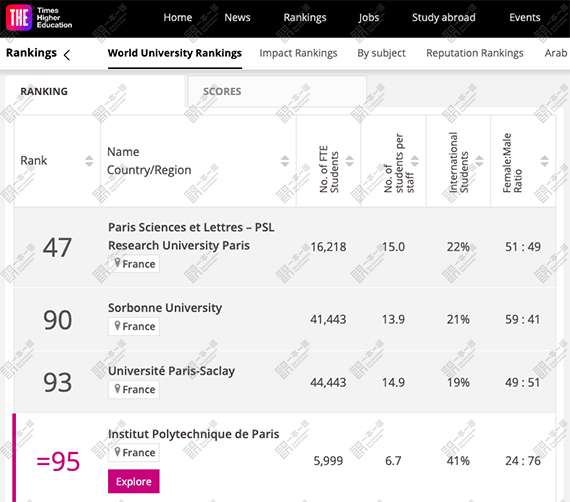Click France tag under Université Paris-Saclay

134,389
